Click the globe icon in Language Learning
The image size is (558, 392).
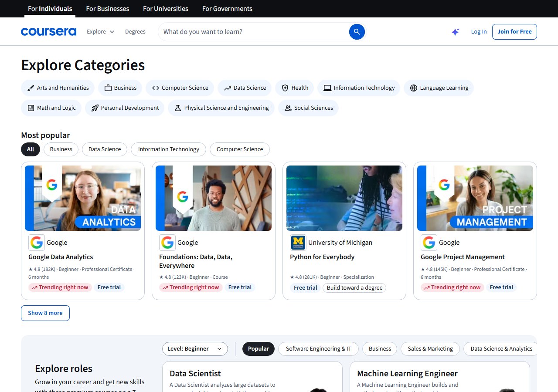pos(414,88)
